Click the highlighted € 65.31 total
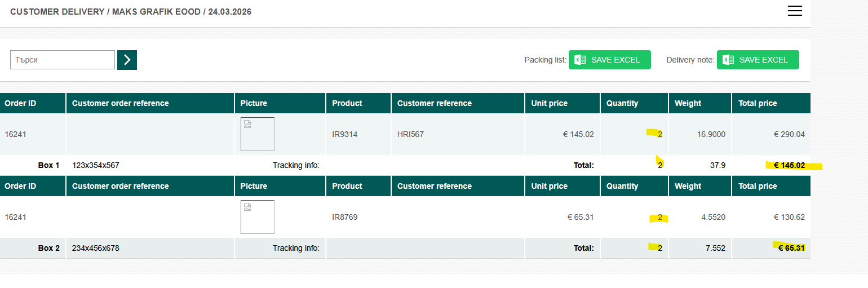 pos(791,249)
